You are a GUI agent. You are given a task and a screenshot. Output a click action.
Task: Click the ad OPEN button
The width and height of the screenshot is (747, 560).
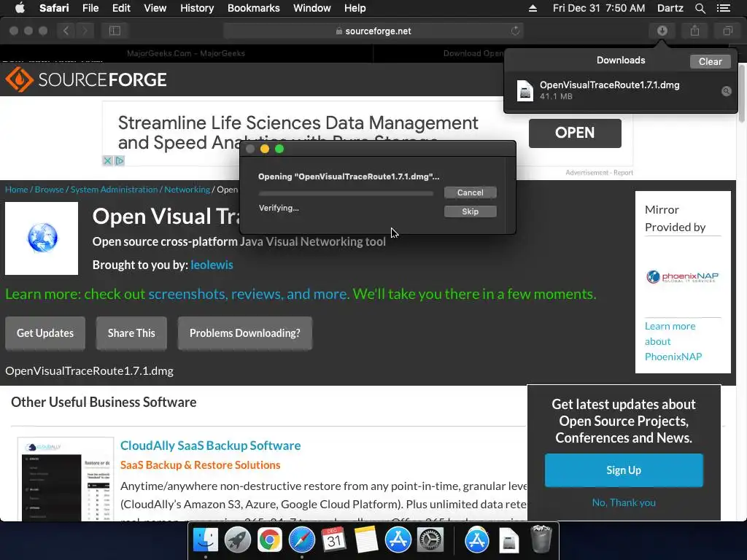click(575, 133)
